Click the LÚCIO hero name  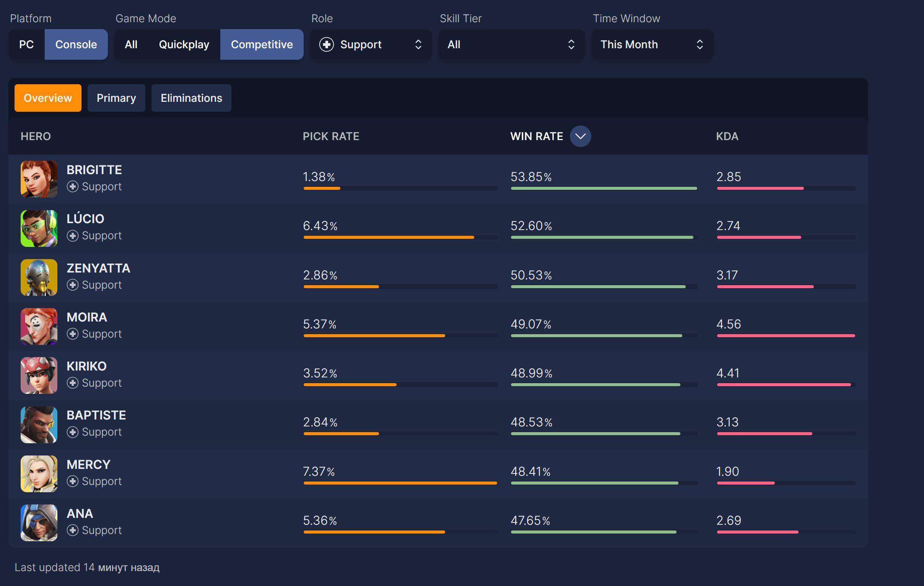coord(85,218)
